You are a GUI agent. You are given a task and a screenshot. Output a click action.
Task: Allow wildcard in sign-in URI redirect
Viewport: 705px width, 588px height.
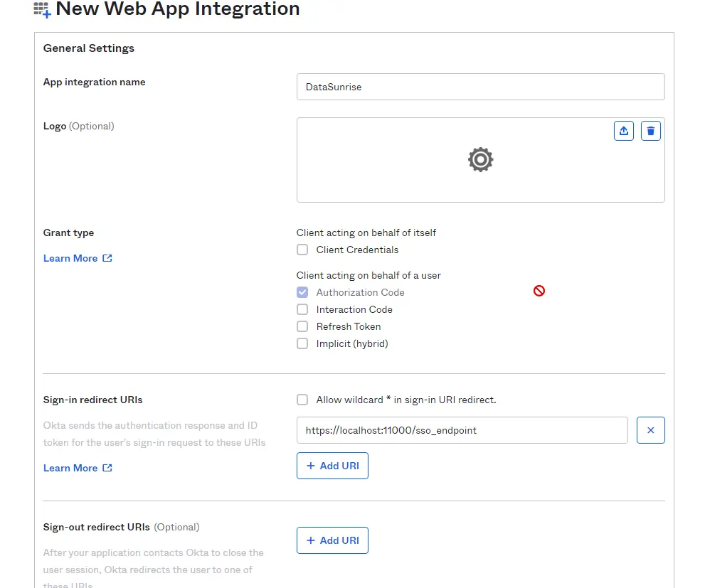pyautogui.click(x=302, y=400)
